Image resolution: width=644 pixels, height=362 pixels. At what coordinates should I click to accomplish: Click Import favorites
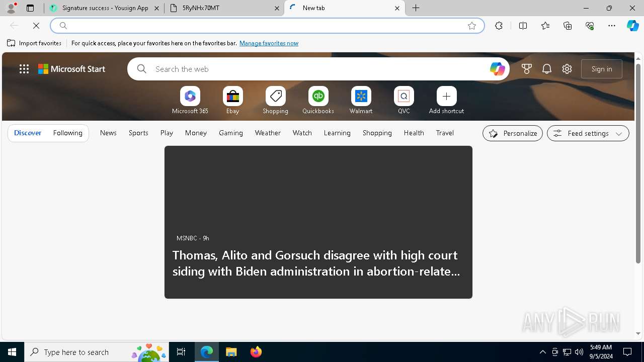[34, 43]
